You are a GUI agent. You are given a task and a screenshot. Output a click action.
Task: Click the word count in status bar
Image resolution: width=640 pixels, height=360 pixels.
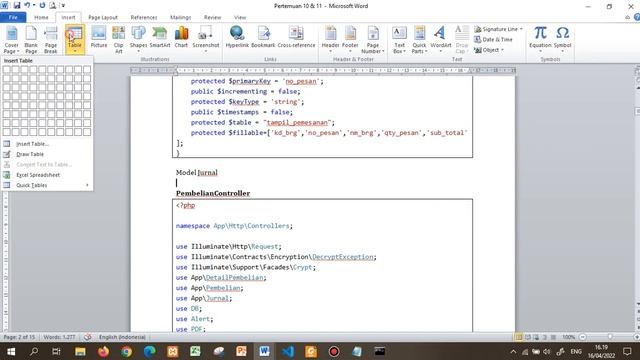click(59, 337)
